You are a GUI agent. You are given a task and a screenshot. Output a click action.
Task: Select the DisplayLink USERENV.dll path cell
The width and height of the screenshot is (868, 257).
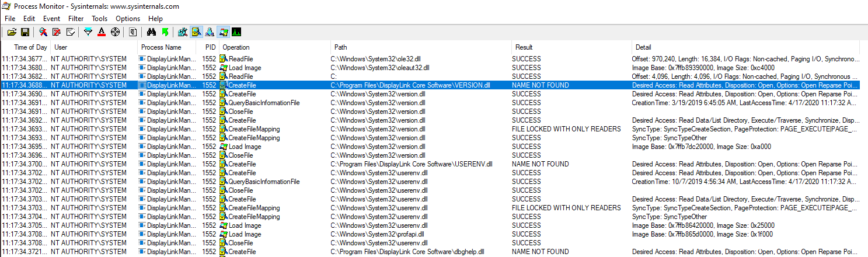click(412, 164)
